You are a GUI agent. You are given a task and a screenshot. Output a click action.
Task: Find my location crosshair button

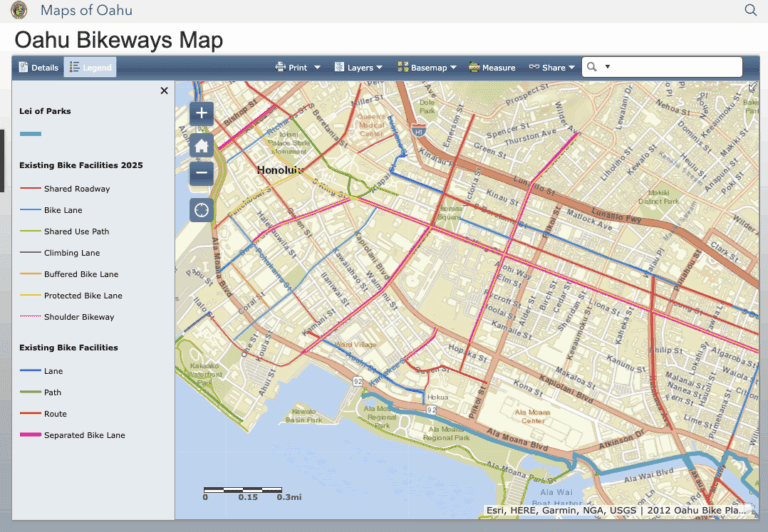click(x=201, y=210)
